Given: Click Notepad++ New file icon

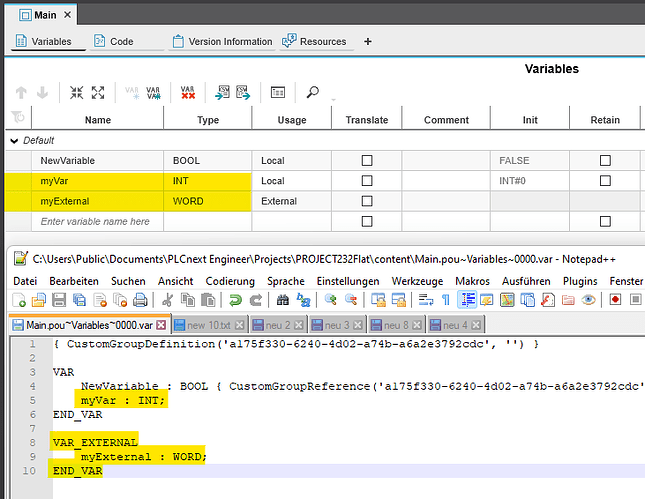Looking at the screenshot, I should [x=19, y=300].
